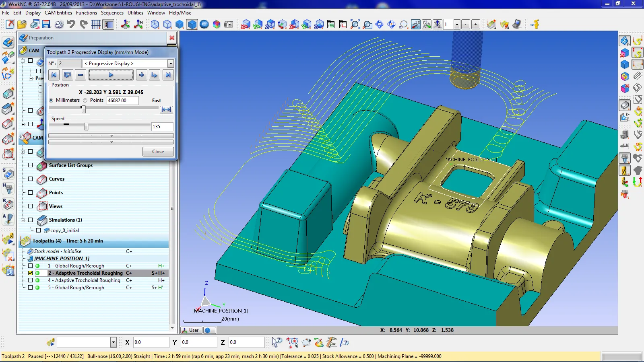The image size is (644, 362).
Task: Open the Progressive Display dropdown
Action: 171,64
